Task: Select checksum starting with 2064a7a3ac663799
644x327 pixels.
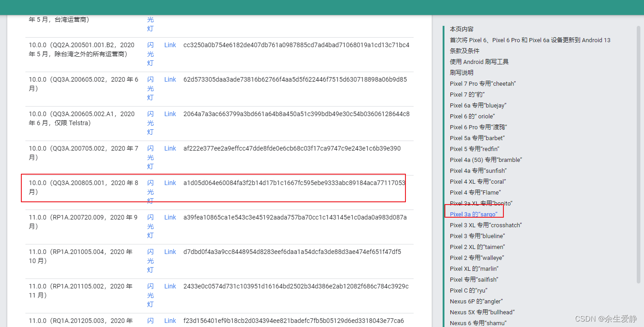Action: [x=296, y=114]
